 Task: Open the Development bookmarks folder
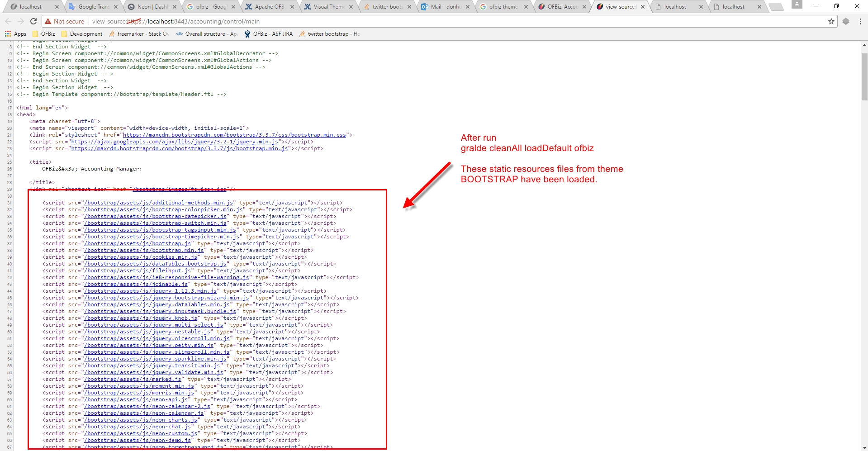[82, 34]
